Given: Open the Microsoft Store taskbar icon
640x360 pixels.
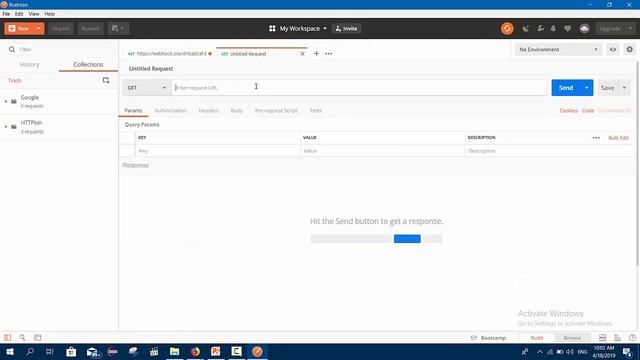Looking at the screenshot, I should click(x=71, y=351).
